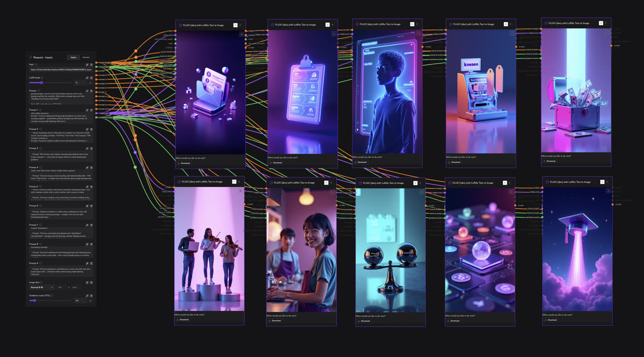
Task: Reset LoRA Scale value with icon beside number field
Action: click(90, 83)
